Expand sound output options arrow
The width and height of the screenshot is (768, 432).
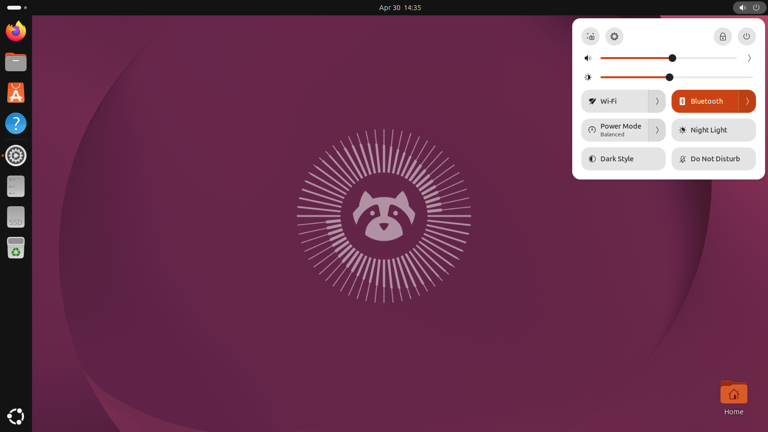click(749, 58)
